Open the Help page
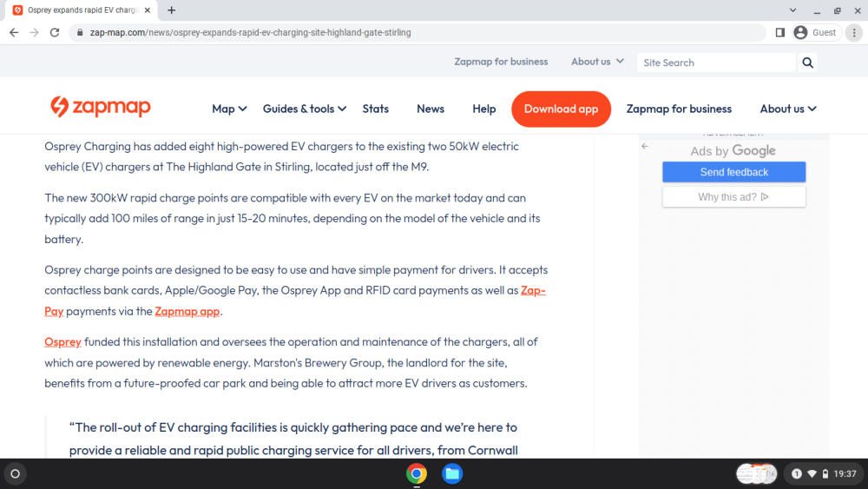Viewport: 868px width, 489px height. click(483, 109)
